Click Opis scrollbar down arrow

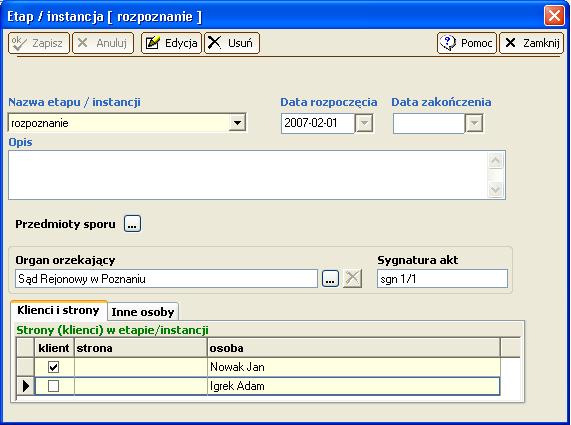pyautogui.click(x=496, y=190)
